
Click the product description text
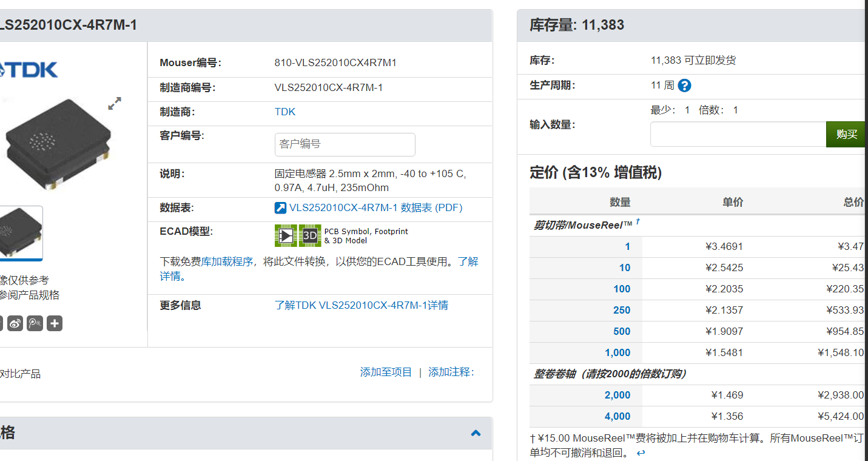point(370,180)
